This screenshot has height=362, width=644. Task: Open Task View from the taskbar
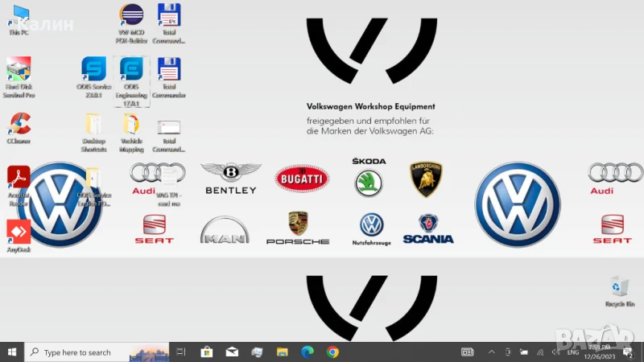181,352
